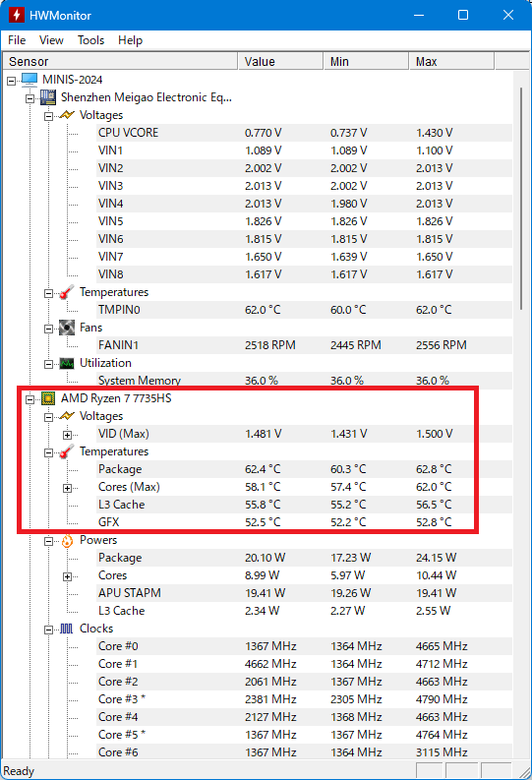This screenshot has width=532, height=780.
Task: Open the Help menu
Action: 130,40
